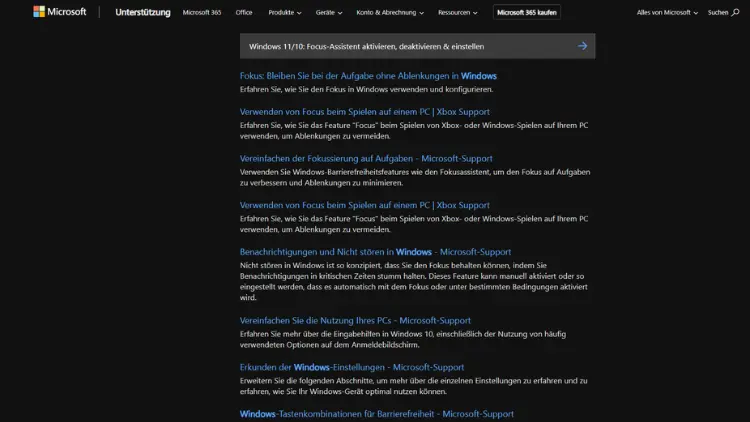
Task: Open the 'Fokus: Bleiben Sie bei der Aufgabe' result
Action: [368, 76]
